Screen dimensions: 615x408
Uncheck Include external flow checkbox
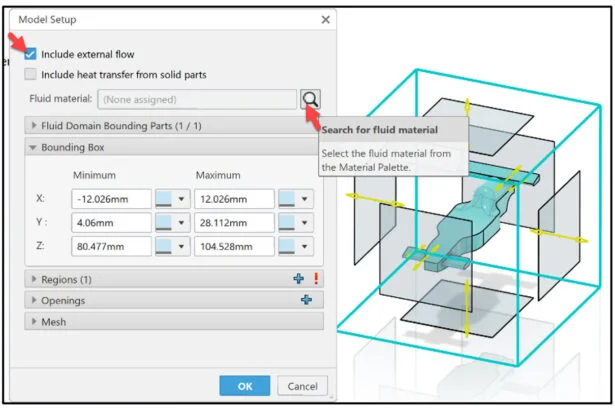[x=31, y=54]
